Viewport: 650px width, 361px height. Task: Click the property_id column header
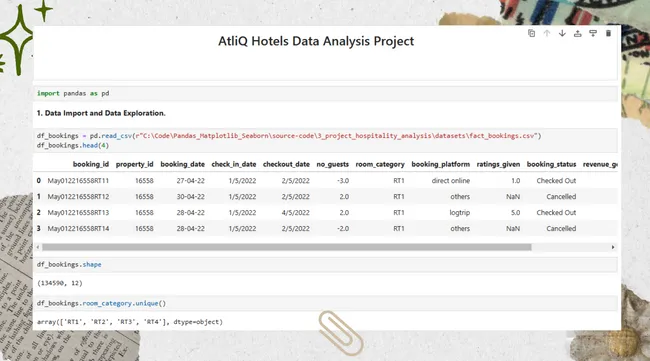(134, 164)
